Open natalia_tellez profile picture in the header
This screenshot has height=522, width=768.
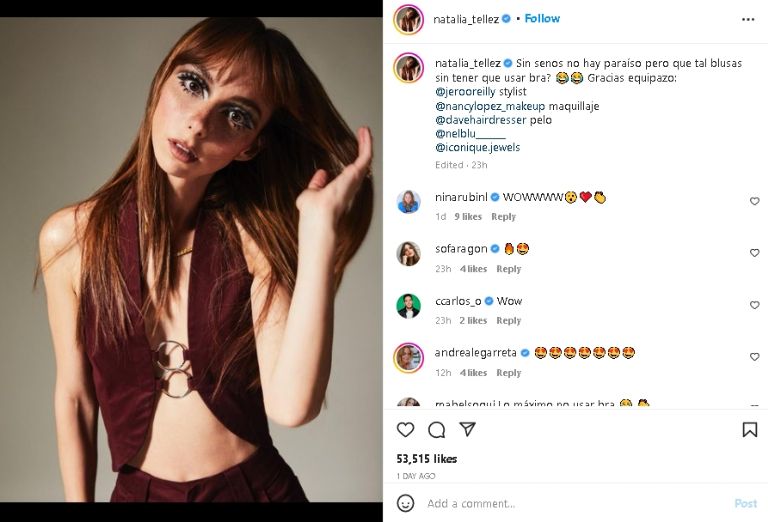(408, 19)
